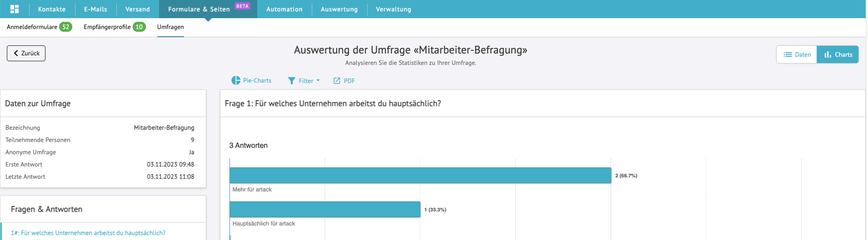
Task: Click the 'Teilnehmende Personen' label
Action: point(38,140)
